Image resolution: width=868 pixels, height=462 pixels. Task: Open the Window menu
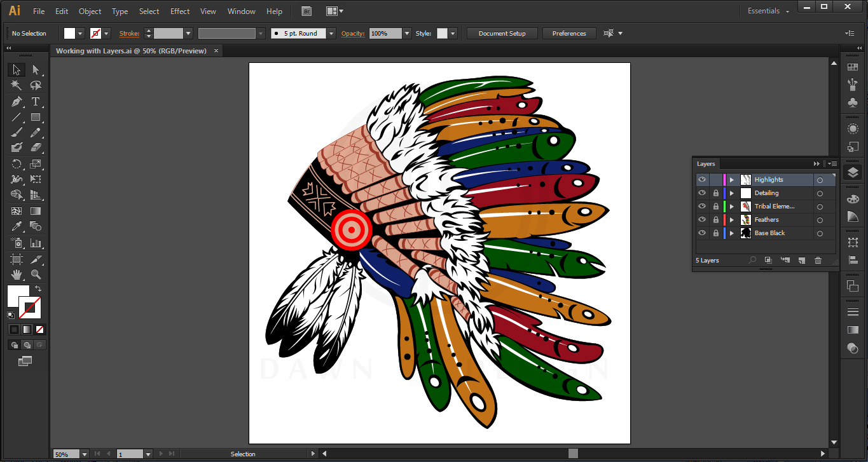click(242, 11)
